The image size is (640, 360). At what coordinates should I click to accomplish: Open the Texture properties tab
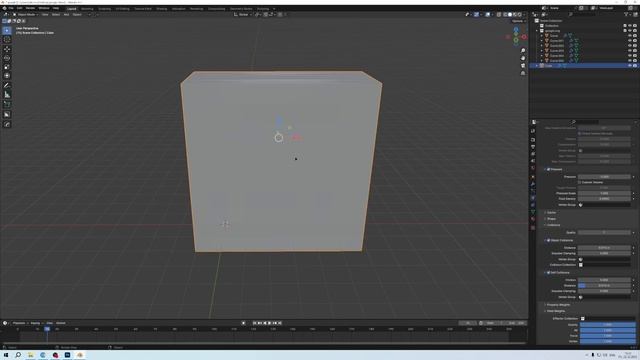533,227
